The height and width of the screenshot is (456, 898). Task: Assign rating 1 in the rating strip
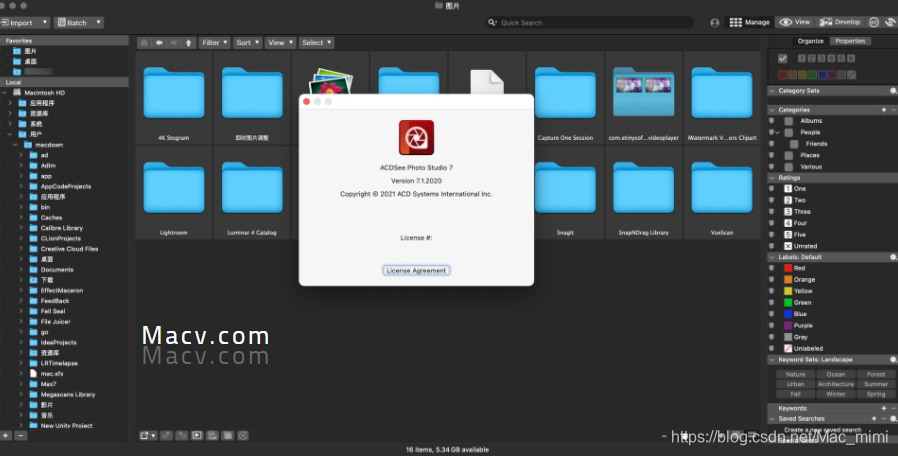pyautogui.click(x=802, y=58)
